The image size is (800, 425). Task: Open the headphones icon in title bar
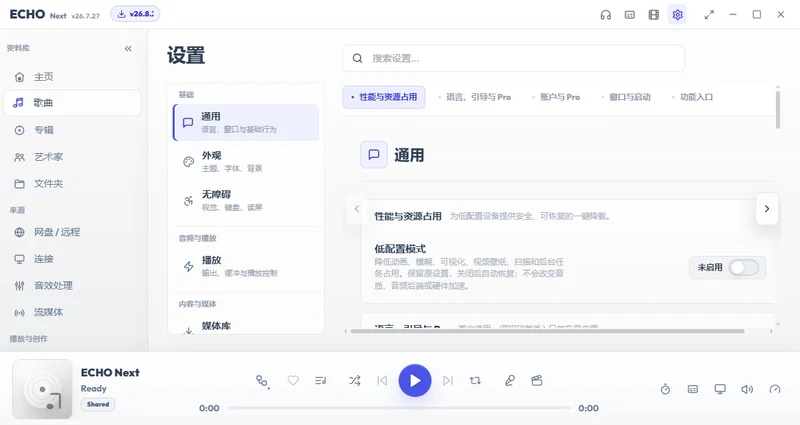pyautogui.click(x=606, y=15)
